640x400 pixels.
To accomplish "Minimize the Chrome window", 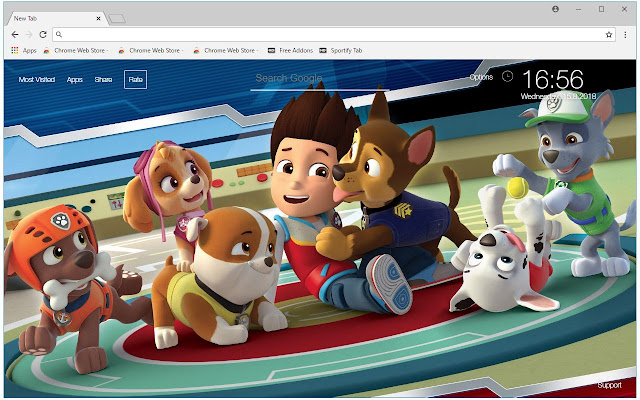I will pyautogui.click(x=578, y=9).
